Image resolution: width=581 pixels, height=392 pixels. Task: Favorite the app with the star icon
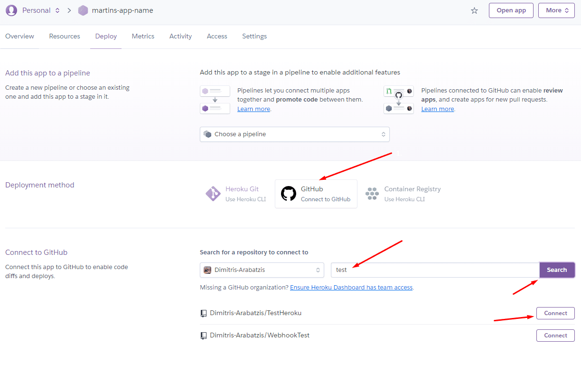pos(474,10)
